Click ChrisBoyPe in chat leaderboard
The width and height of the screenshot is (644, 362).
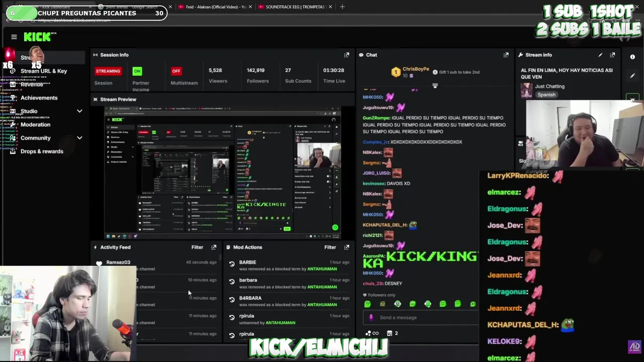416,69
